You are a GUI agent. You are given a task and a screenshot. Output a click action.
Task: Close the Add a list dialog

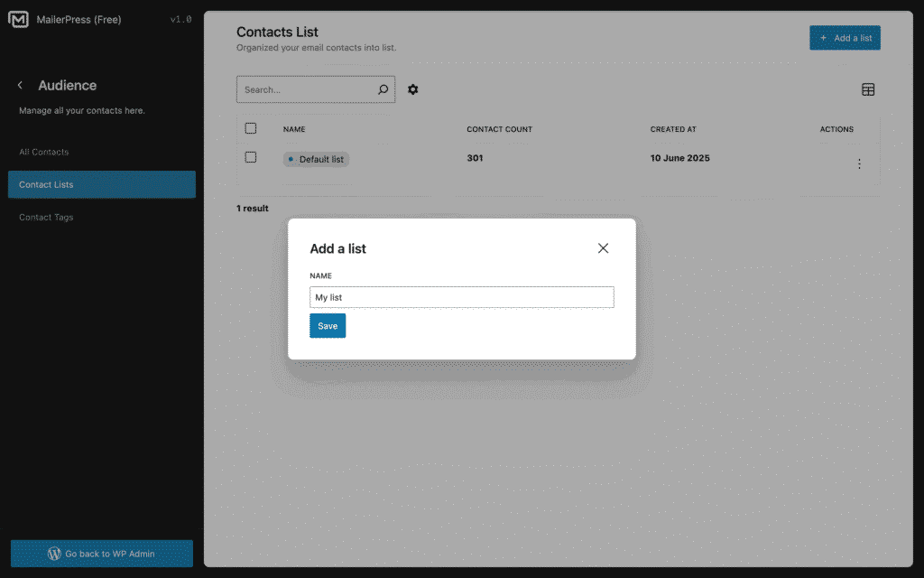[603, 248]
